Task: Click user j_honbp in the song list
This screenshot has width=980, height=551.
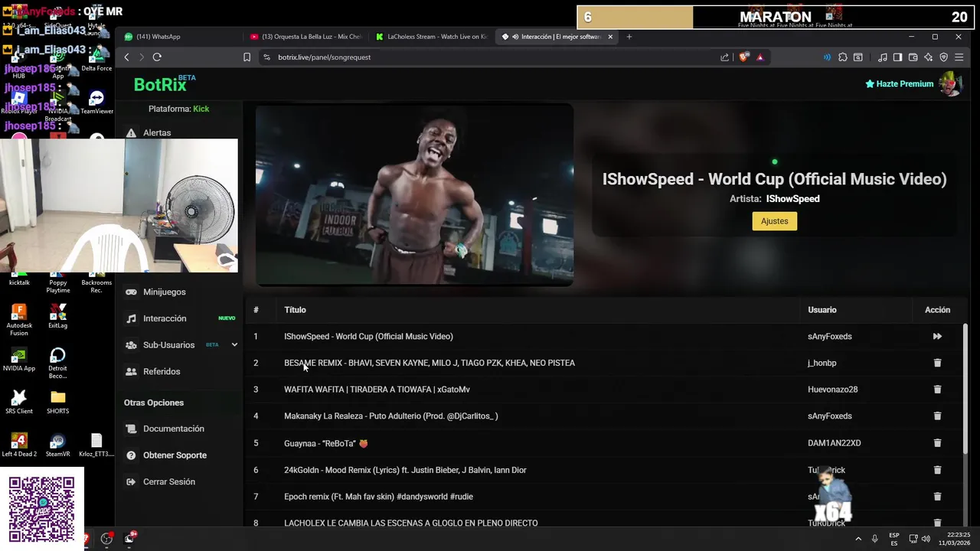Action: (822, 364)
